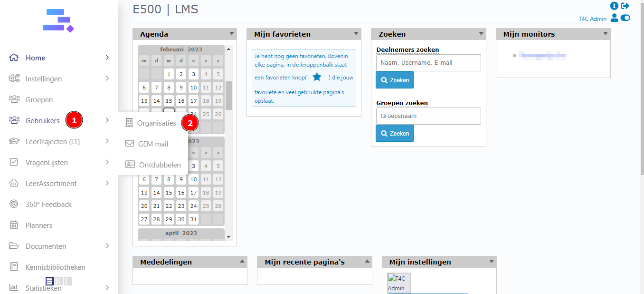Viewport: 644px width, 294px height.
Task: Expand the Instellingen submenu chevron
Action: pos(107,78)
